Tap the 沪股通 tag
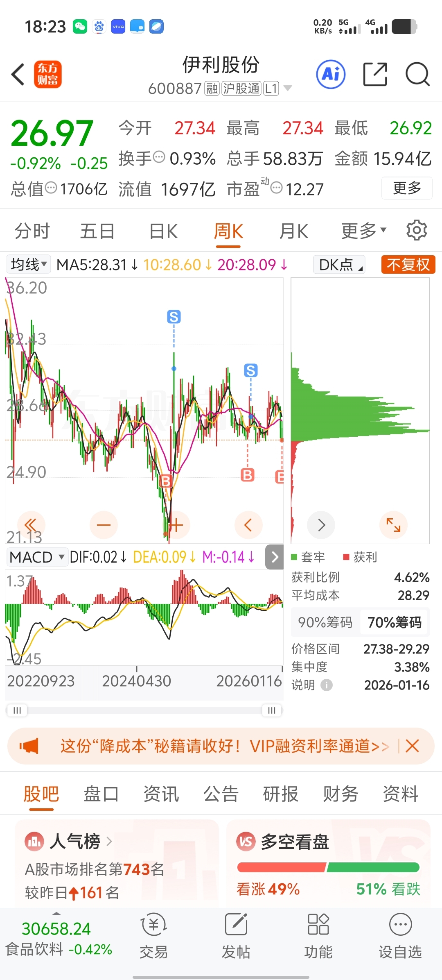 pyautogui.click(x=241, y=88)
